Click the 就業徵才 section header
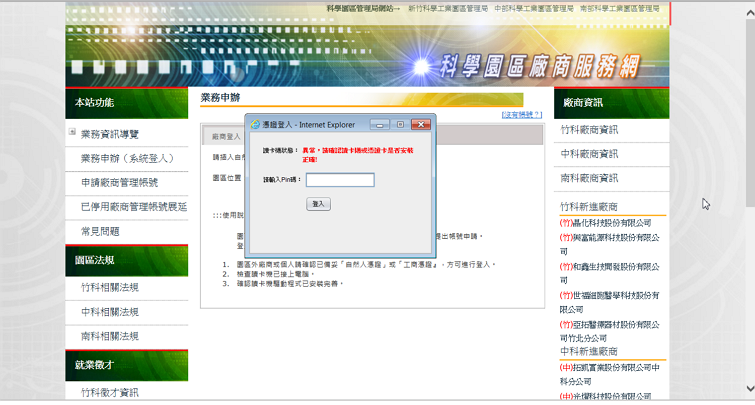755x405 pixels. coord(127,365)
